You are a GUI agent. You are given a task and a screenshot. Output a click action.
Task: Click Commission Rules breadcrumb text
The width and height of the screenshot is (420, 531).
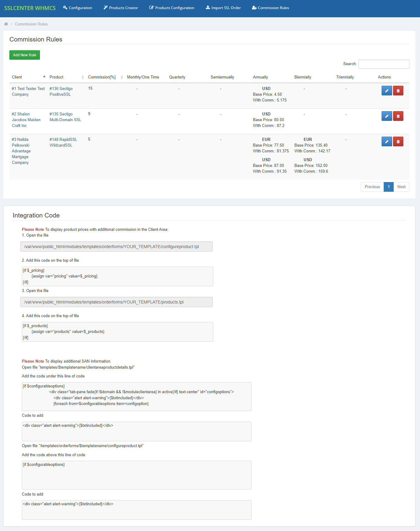pos(31,24)
